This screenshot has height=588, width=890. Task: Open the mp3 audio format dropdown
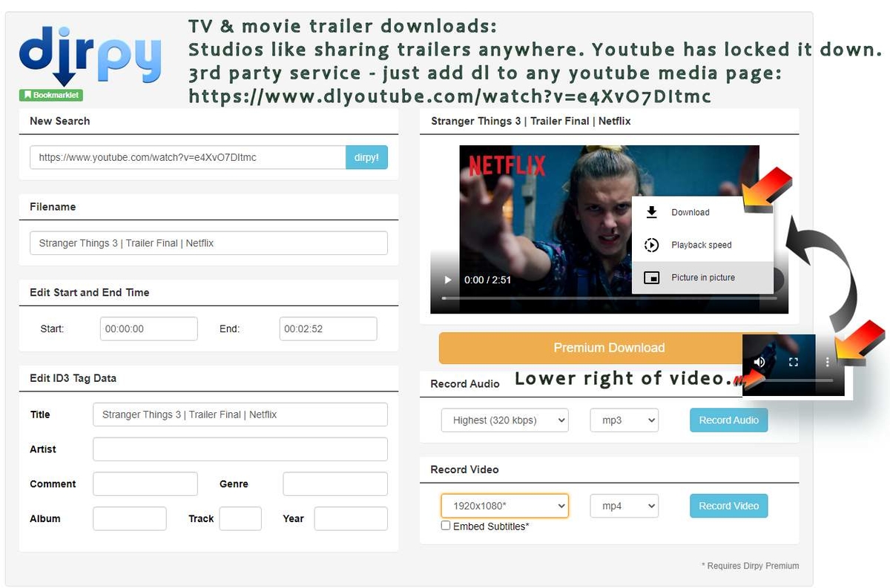coord(624,420)
